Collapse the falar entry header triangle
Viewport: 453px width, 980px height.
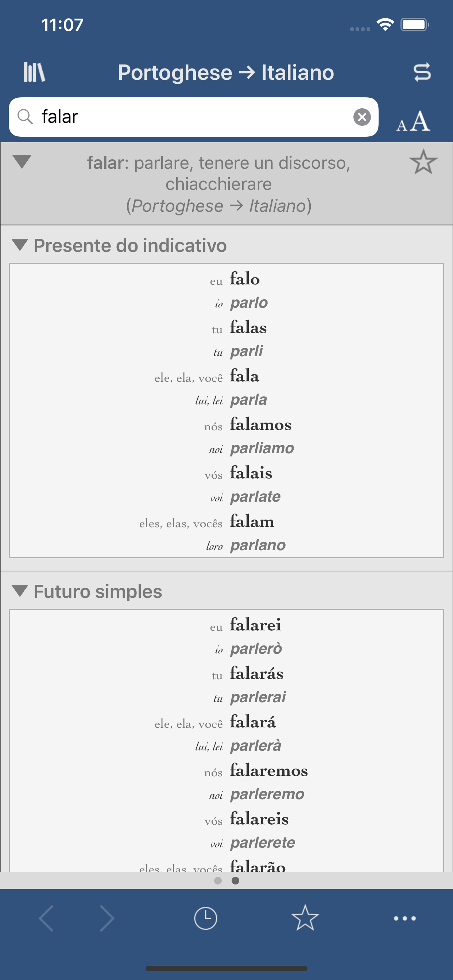coord(22,162)
